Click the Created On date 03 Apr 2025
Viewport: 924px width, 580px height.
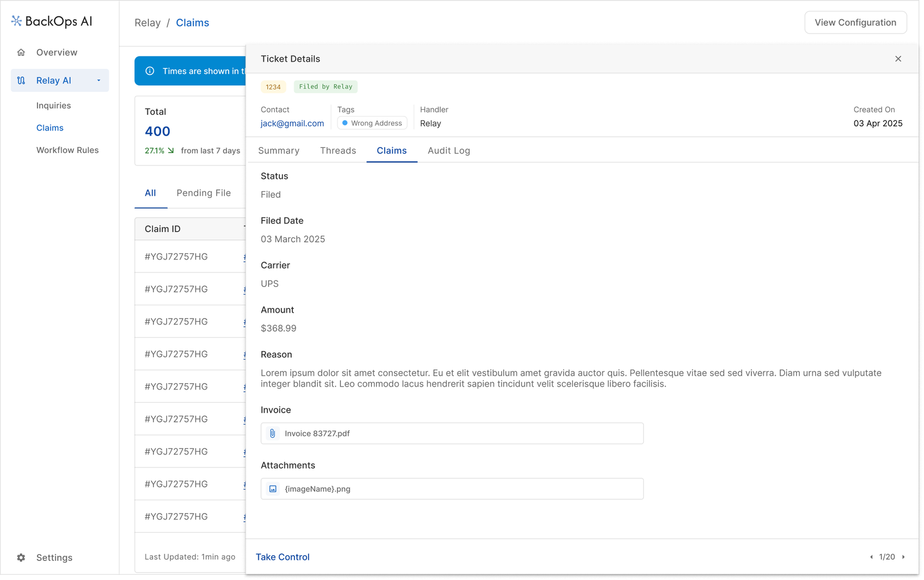coord(878,124)
